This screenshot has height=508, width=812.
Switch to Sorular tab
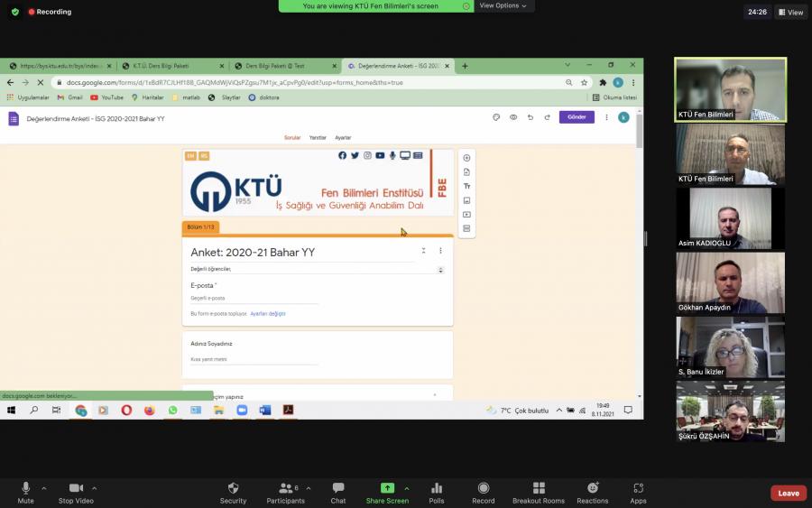(292, 138)
